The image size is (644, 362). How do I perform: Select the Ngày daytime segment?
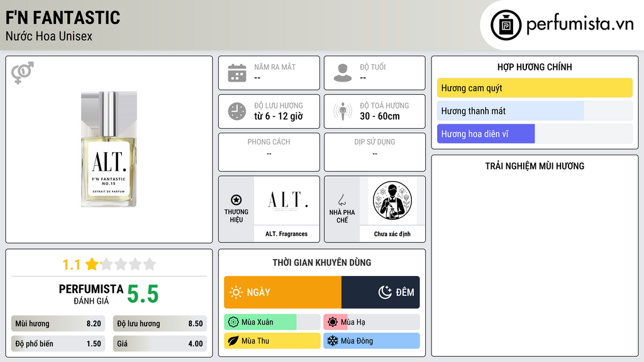[x=282, y=292]
